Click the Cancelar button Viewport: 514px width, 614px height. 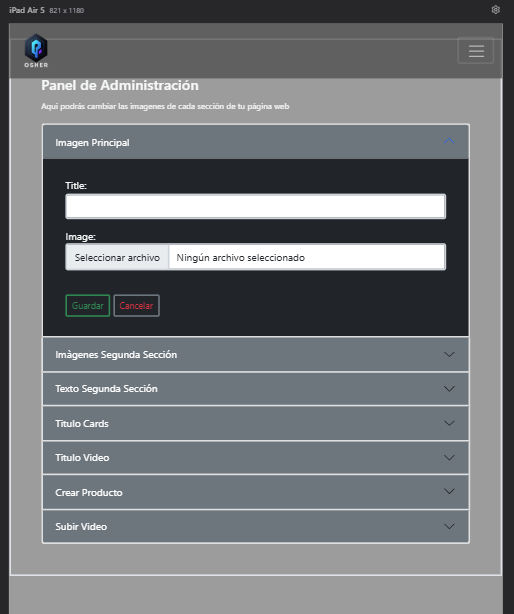point(136,305)
